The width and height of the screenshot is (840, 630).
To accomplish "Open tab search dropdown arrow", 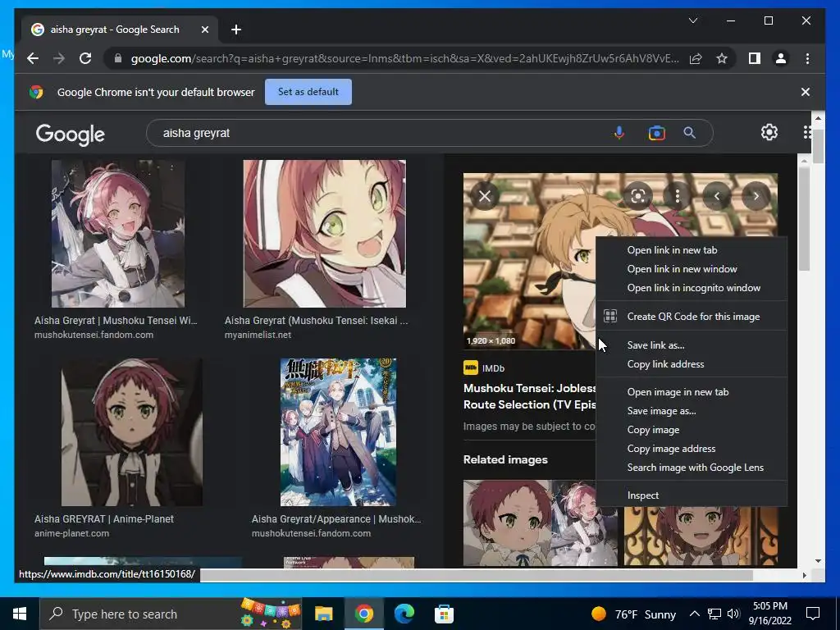I will click(692, 21).
